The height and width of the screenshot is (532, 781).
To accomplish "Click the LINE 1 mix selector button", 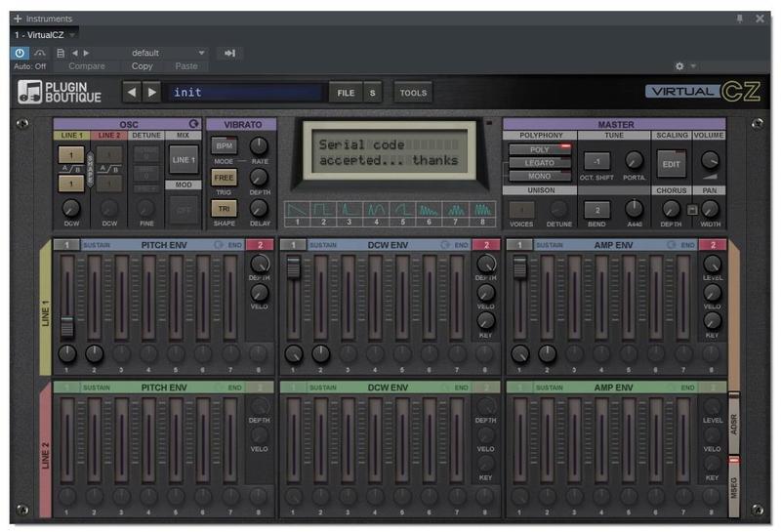I will tap(184, 160).
